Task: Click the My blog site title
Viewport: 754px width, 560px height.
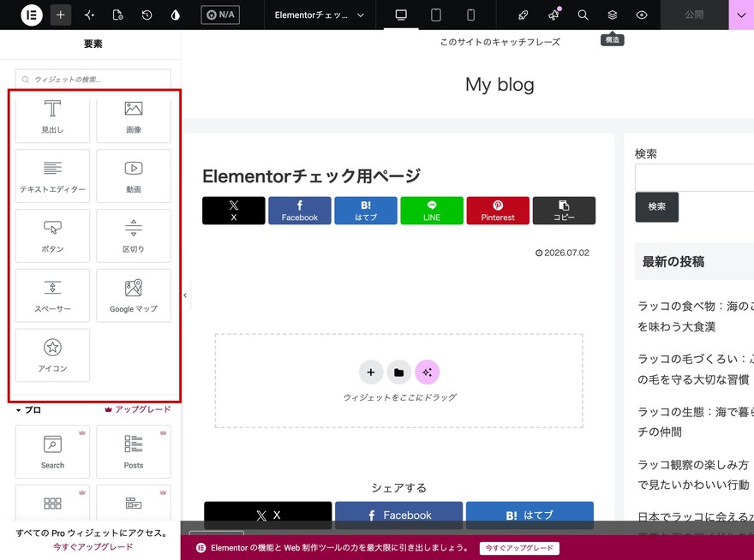Action: point(500,85)
